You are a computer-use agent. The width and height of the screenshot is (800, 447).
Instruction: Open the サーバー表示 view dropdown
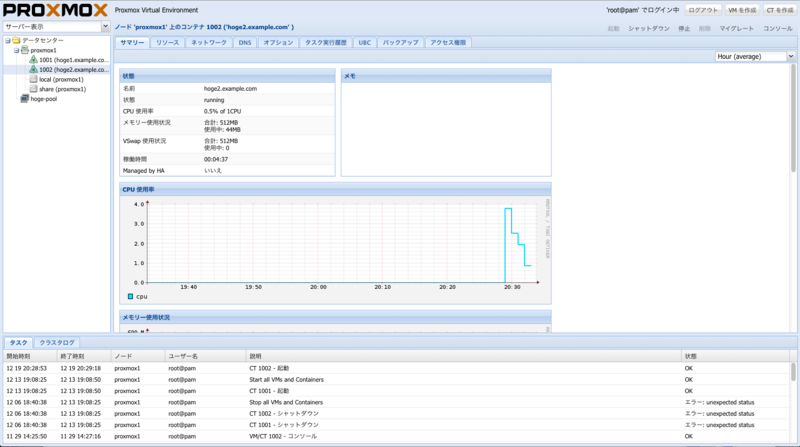coord(105,27)
